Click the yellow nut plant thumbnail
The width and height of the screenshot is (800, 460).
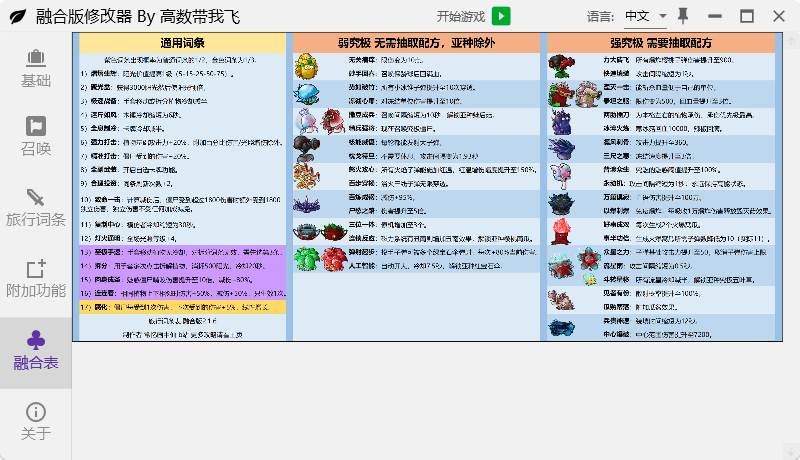tap(306, 66)
